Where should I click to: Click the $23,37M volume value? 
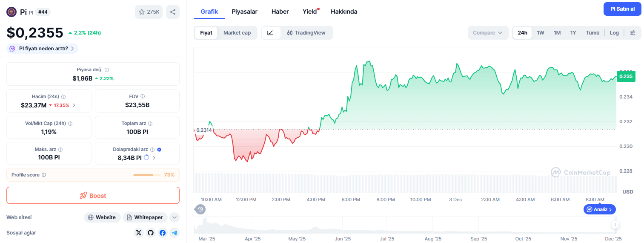point(34,105)
